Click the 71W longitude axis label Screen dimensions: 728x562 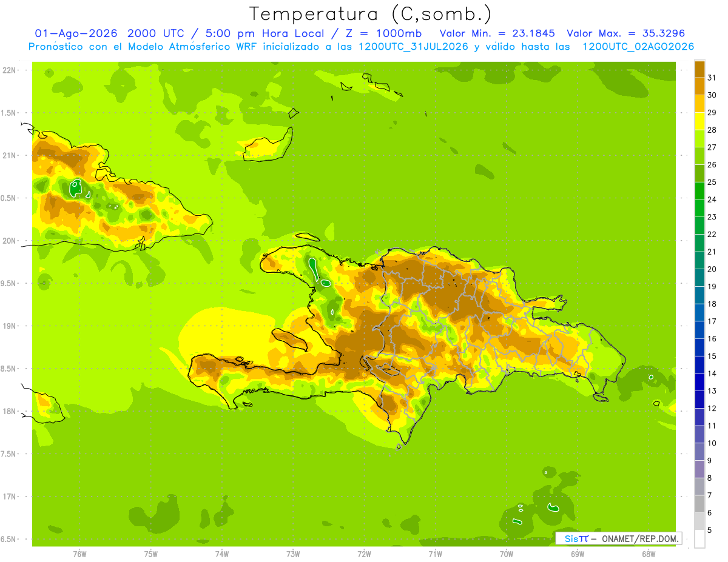click(x=435, y=554)
